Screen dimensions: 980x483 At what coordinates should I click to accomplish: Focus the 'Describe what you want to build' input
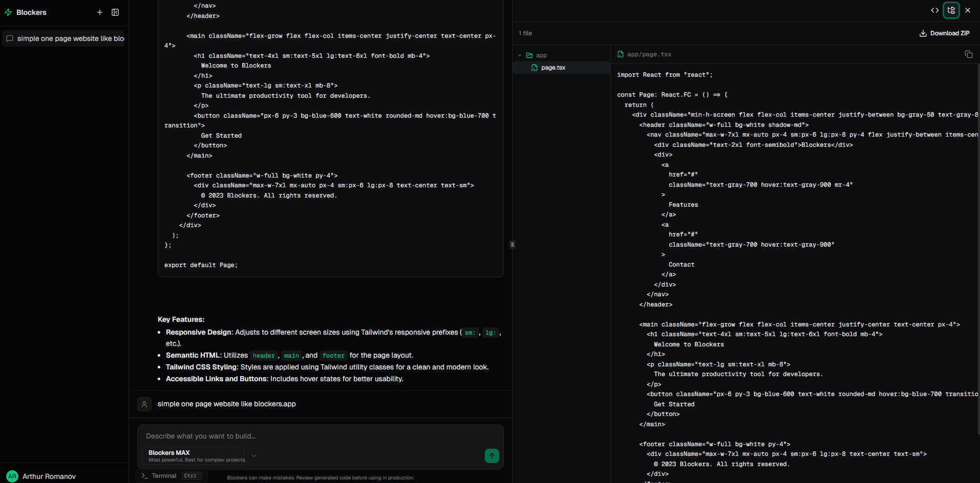pyautogui.click(x=320, y=436)
